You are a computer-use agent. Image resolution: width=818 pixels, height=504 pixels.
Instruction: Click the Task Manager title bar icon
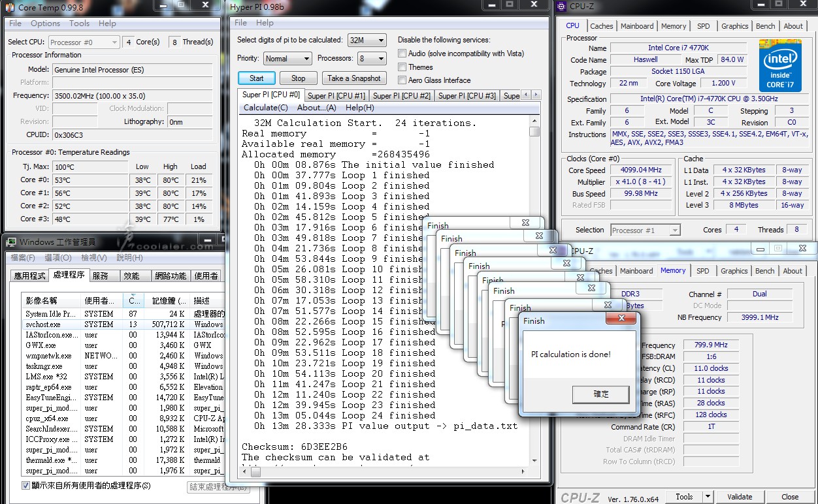[x=10, y=242]
